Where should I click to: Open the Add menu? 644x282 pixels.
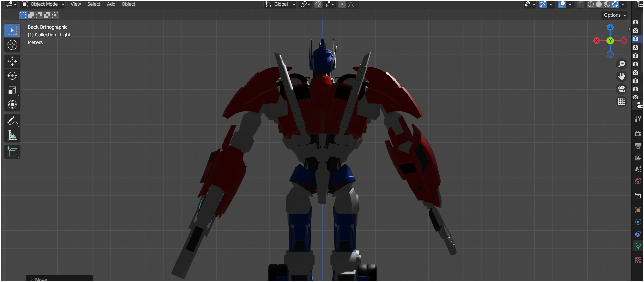coord(111,4)
